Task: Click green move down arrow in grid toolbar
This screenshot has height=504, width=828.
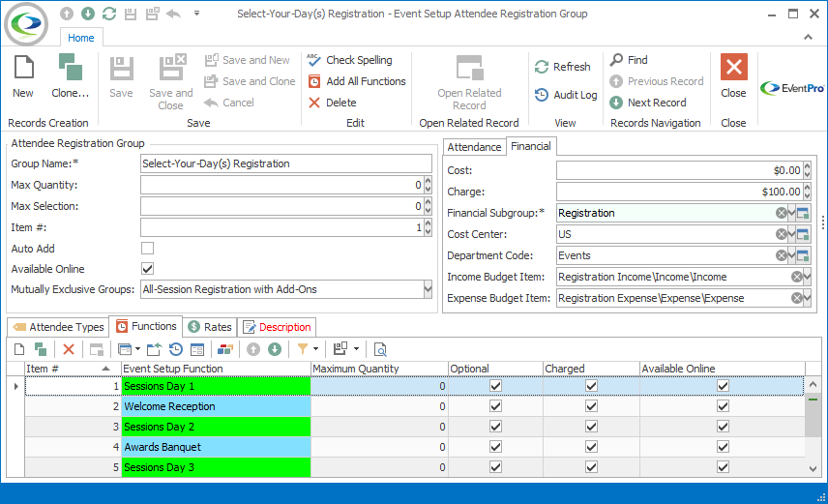Action: (x=275, y=349)
